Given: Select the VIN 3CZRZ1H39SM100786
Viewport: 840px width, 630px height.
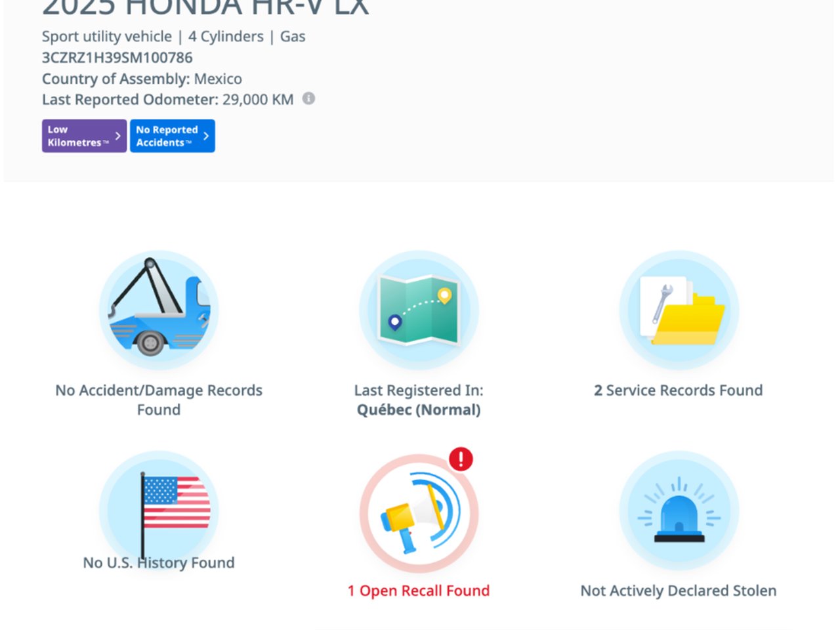Looking at the screenshot, I should tap(117, 58).
